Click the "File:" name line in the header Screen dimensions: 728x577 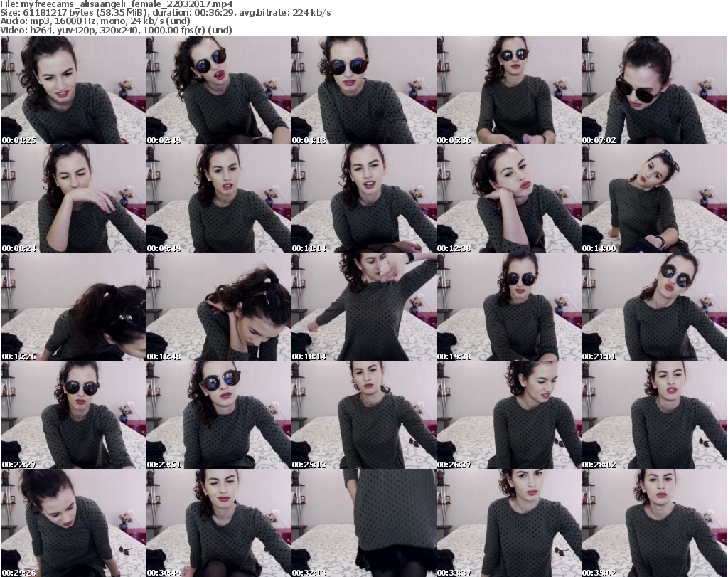(x=117, y=4)
